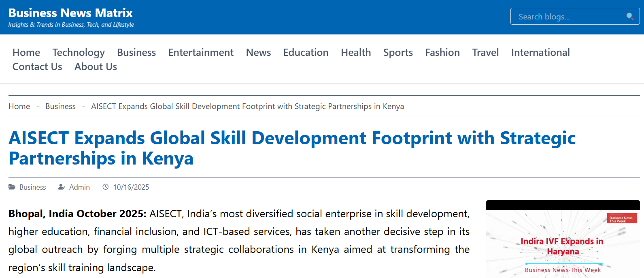Image resolution: width=644 pixels, height=278 pixels.
Task: Click the AISECT article headline
Action: (291, 148)
